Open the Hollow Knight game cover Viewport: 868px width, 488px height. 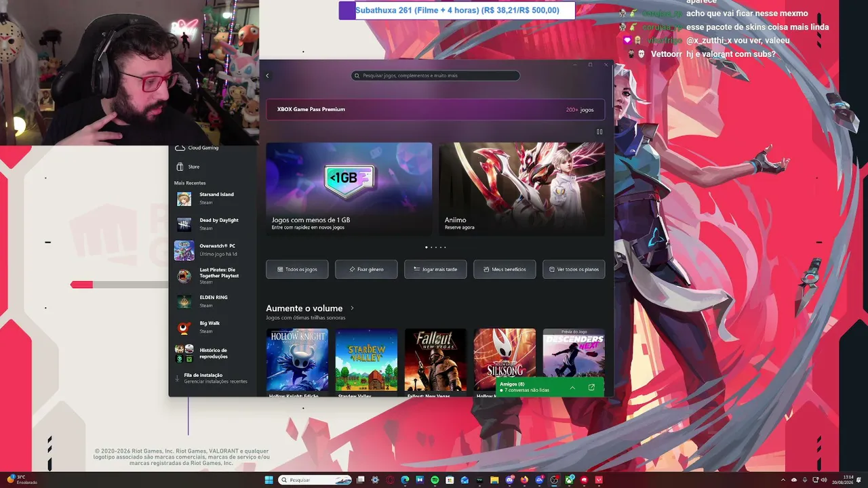coord(297,360)
